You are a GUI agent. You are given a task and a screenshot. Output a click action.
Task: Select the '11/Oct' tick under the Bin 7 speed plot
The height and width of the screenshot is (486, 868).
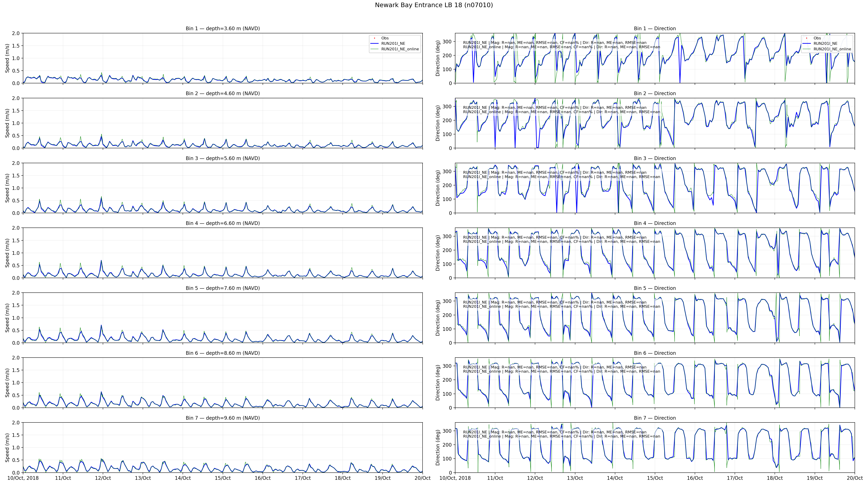(63, 478)
